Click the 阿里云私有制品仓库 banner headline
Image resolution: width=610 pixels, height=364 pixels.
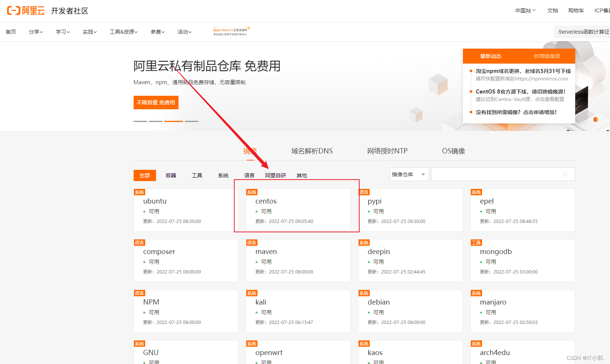pos(207,66)
